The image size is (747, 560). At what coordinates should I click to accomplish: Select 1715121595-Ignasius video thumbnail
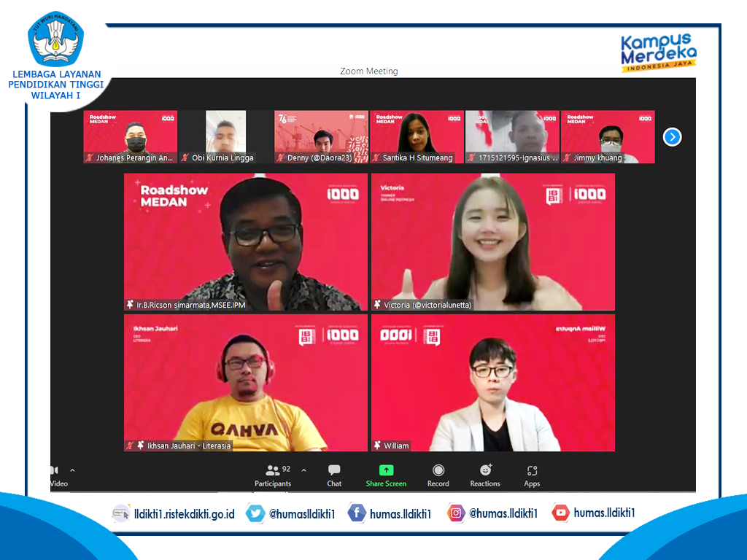coord(513,137)
